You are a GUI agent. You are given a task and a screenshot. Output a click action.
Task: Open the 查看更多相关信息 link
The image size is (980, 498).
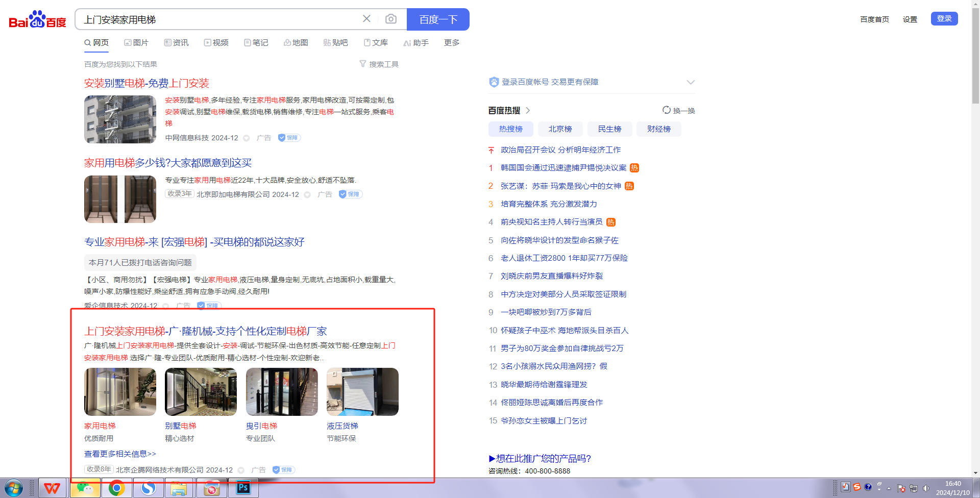click(x=120, y=454)
